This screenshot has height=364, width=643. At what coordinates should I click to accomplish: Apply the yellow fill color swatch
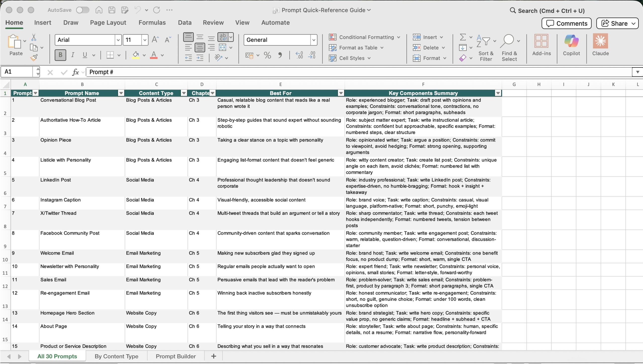pos(136,55)
